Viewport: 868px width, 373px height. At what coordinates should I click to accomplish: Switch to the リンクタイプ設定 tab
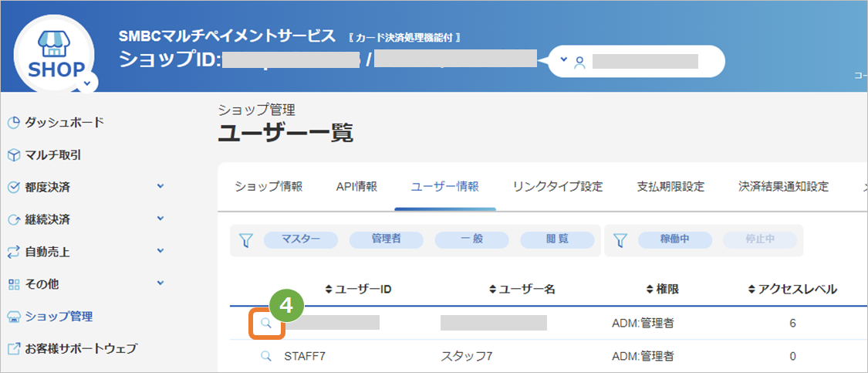click(557, 186)
